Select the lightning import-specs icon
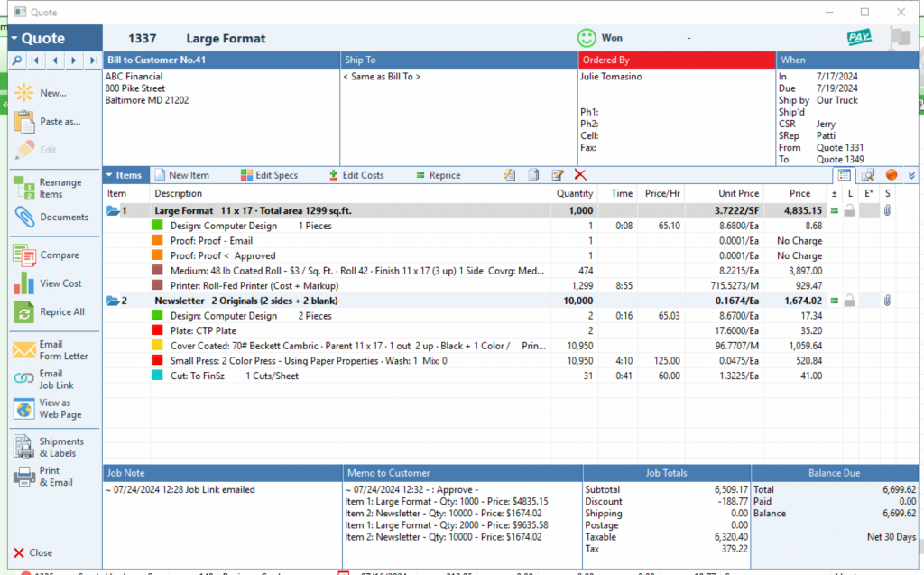This screenshot has height=575, width=924. (x=509, y=175)
